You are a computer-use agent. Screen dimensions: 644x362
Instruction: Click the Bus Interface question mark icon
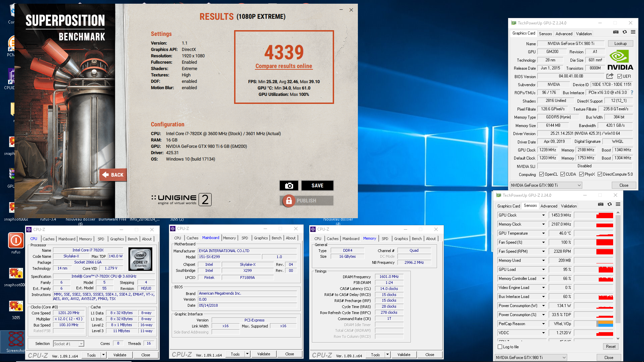tap(632, 93)
